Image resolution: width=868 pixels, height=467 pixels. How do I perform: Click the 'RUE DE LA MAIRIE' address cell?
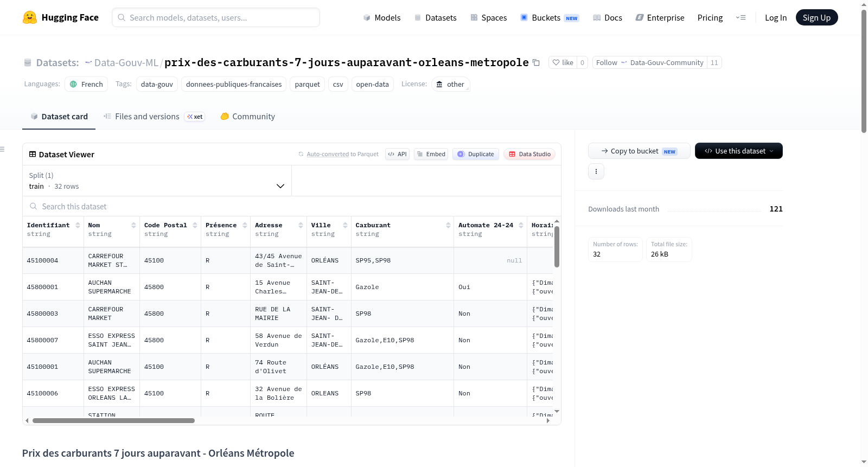pos(278,314)
